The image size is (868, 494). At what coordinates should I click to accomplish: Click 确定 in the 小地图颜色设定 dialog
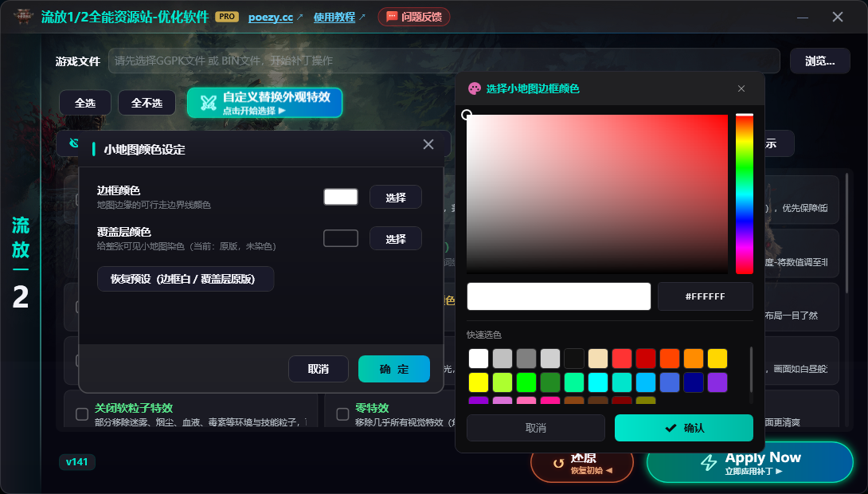point(394,369)
